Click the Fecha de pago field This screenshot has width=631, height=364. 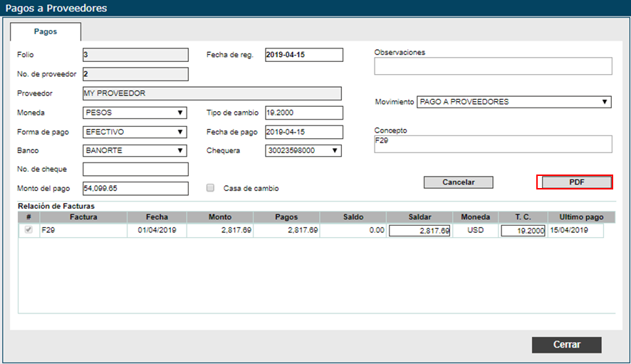pyautogui.click(x=303, y=132)
